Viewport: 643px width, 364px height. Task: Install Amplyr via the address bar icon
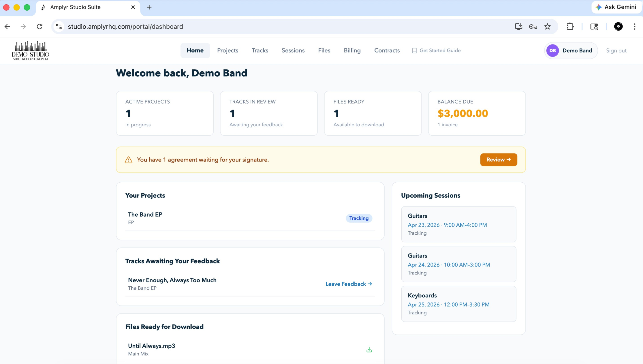[x=519, y=26]
